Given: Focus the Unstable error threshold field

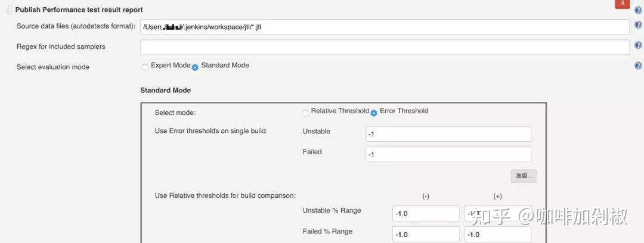Looking at the screenshot, I should tap(448, 134).
